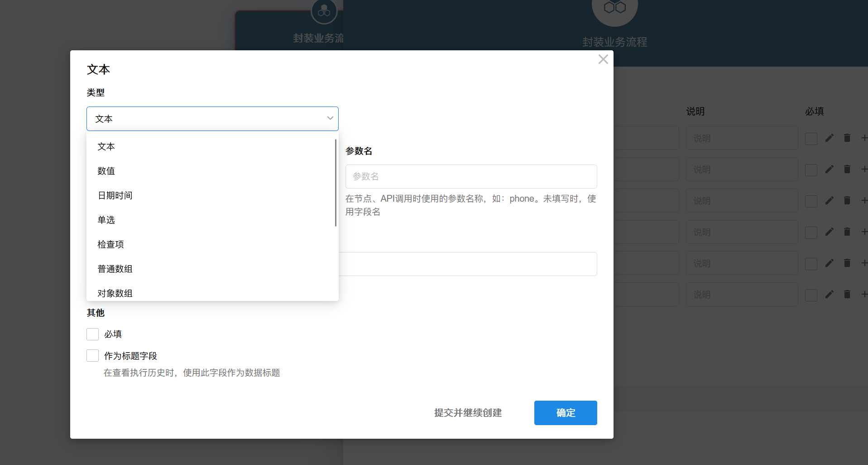Select 数值 from the type list
868x465 pixels.
coord(106,171)
